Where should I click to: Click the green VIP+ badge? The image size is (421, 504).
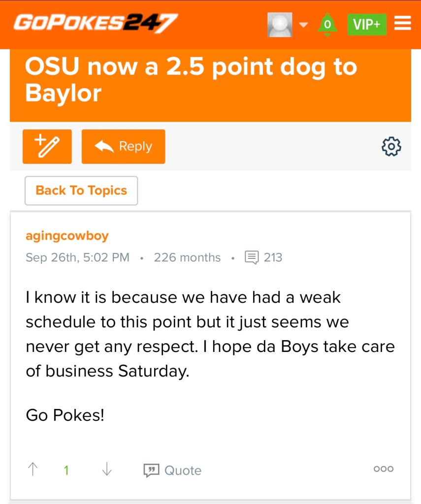point(367,24)
